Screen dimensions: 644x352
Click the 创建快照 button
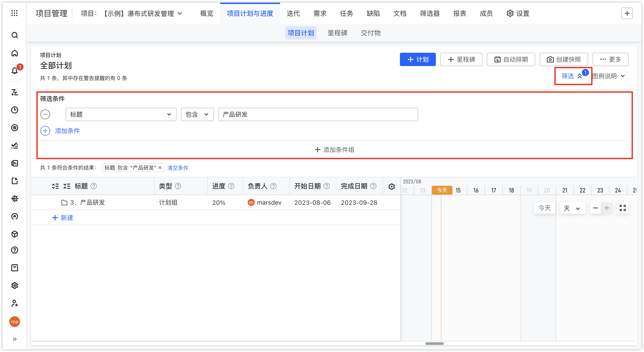[x=563, y=59]
